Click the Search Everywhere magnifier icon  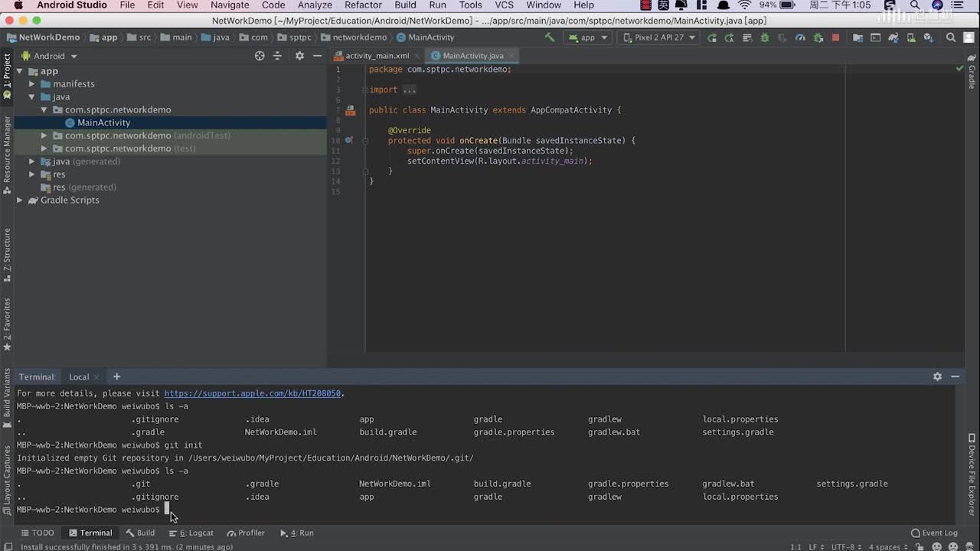(951, 37)
